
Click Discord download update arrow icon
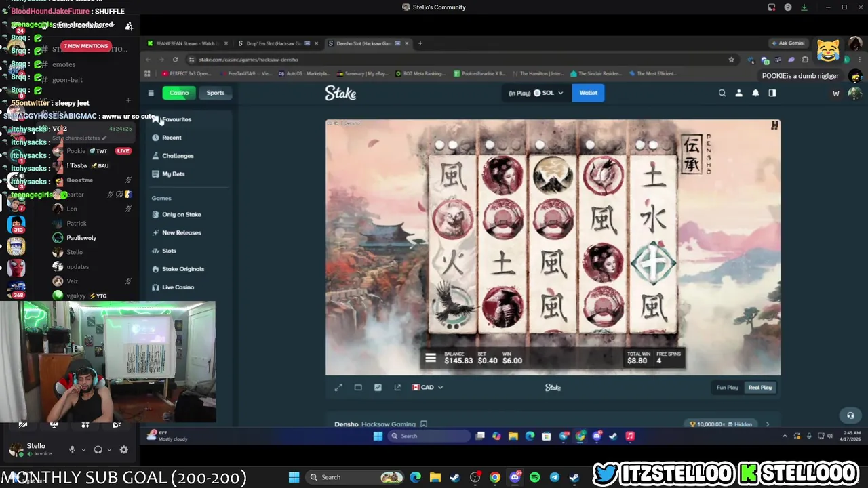pos(804,7)
